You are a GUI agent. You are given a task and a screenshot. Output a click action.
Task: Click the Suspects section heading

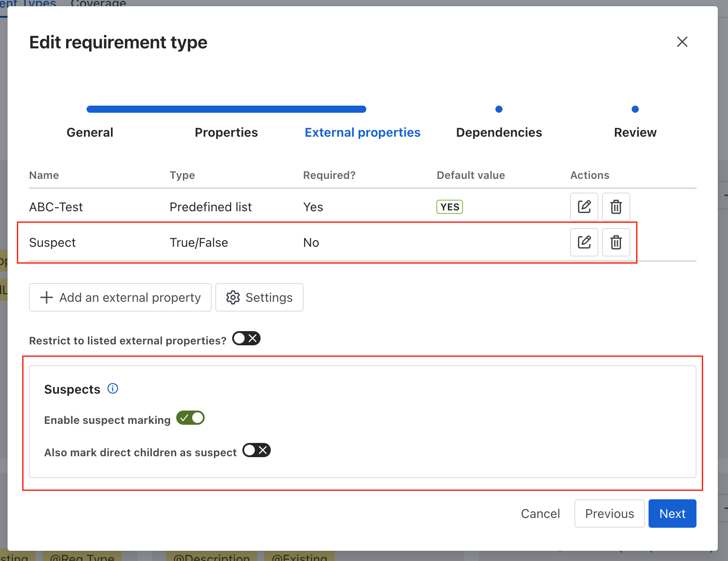[x=72, y=389]
